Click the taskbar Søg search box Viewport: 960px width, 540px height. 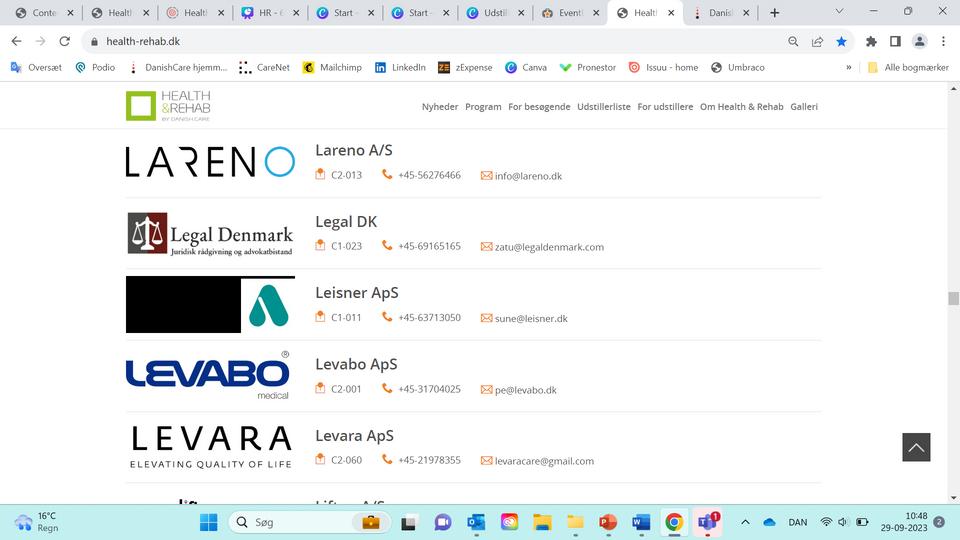[308, 522]
